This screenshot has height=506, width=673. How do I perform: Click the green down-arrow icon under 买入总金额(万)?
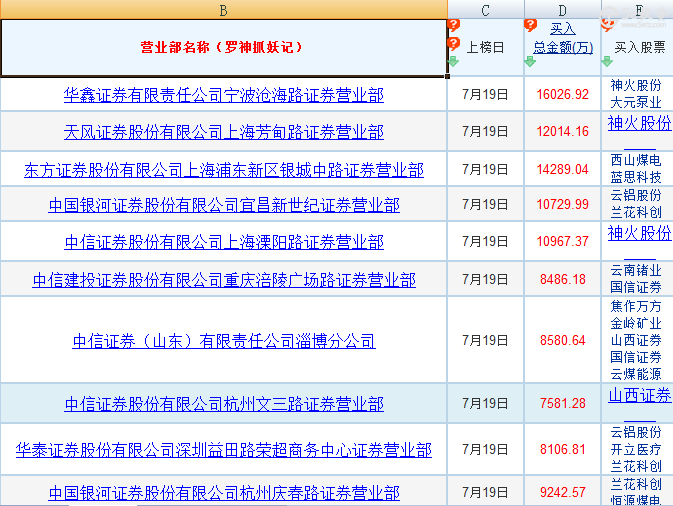pos(530,61)
